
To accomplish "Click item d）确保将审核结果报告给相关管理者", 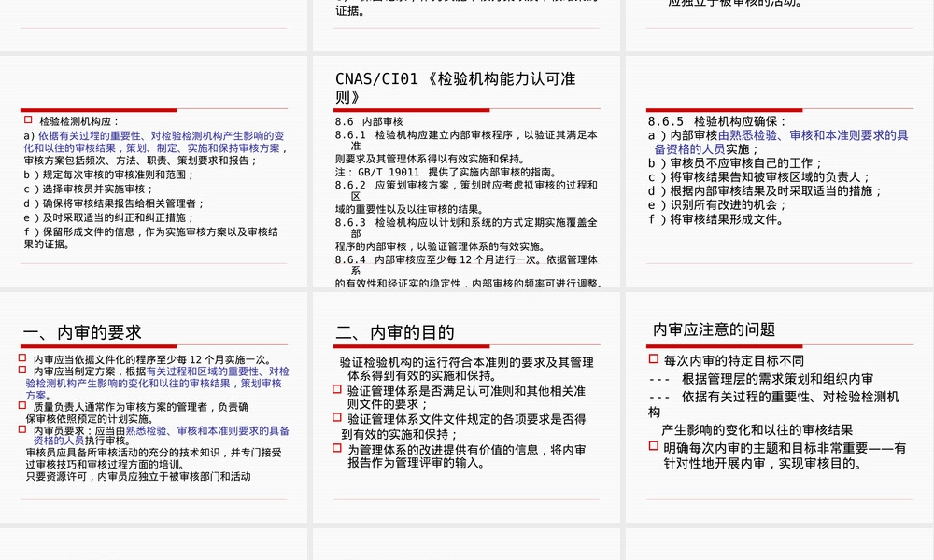I will [114, 203].
